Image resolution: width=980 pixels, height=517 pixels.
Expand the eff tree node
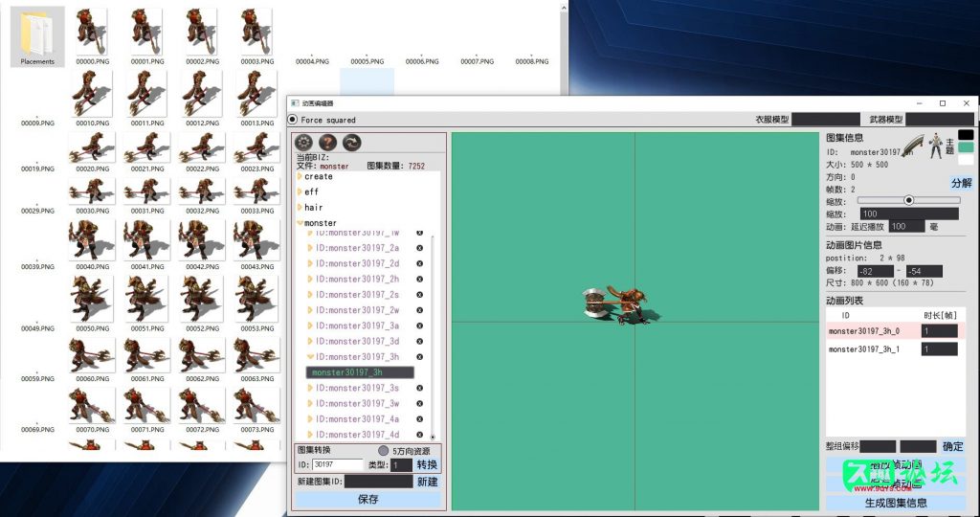300,191
